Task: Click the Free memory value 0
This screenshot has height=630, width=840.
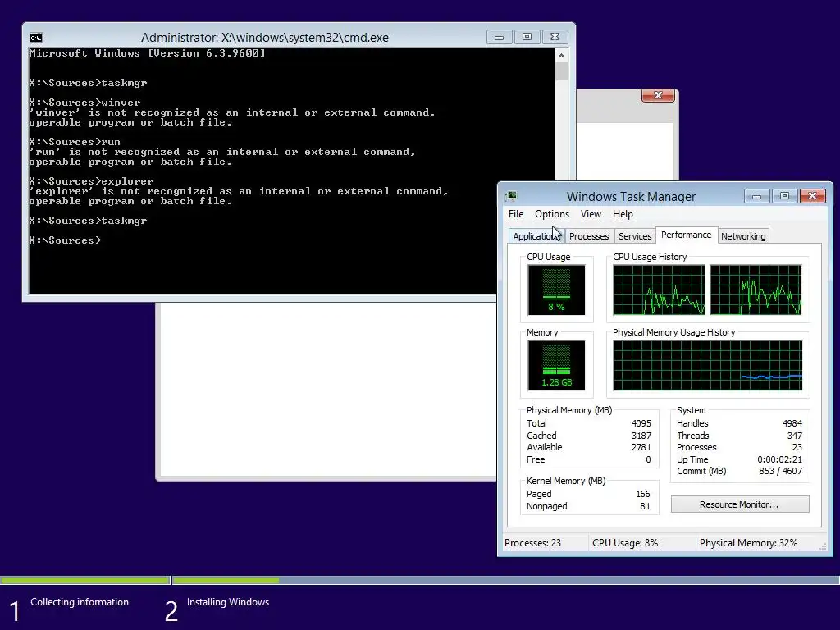Action: point(648,459)
